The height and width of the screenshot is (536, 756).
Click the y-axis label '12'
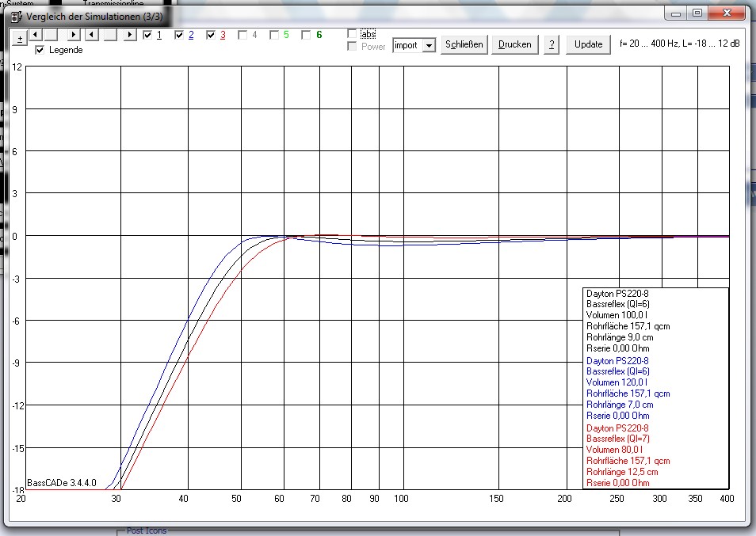click(17, 67)
